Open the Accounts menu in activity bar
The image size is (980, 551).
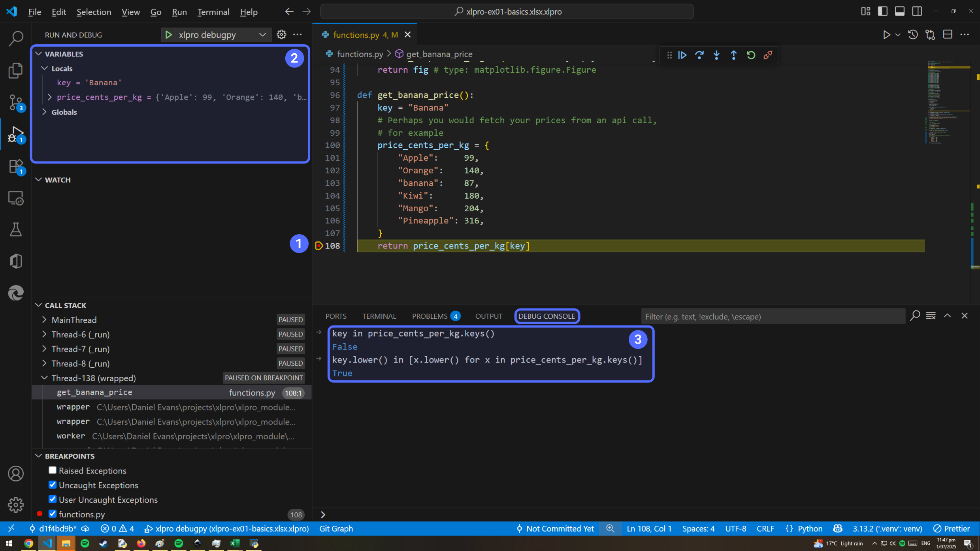16,473
